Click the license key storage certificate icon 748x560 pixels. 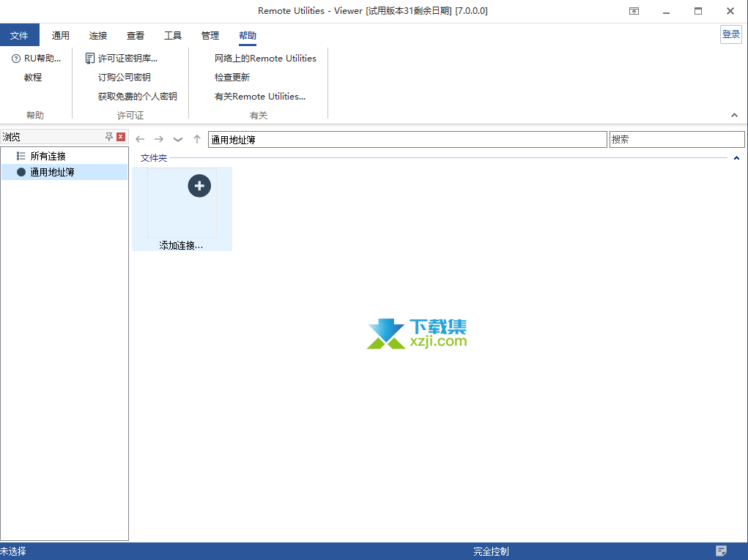(89, 58)
